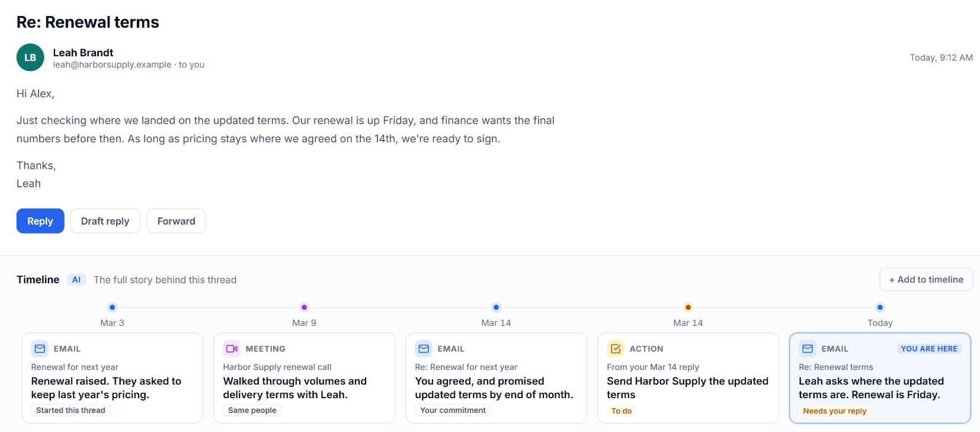Screen dimensions: 980x432
Task: Open Draft reply
Action: click(105, 221)
